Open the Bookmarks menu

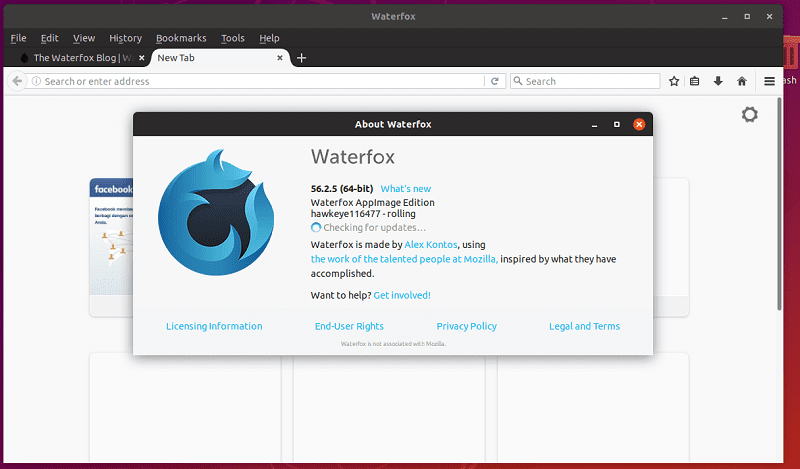[181, 38]
